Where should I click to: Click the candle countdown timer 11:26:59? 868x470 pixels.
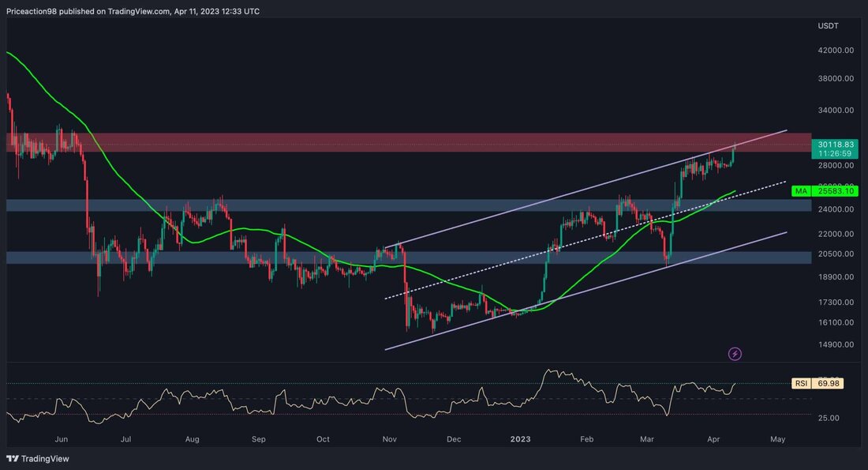pyautogui.click(x=835, y=153)
